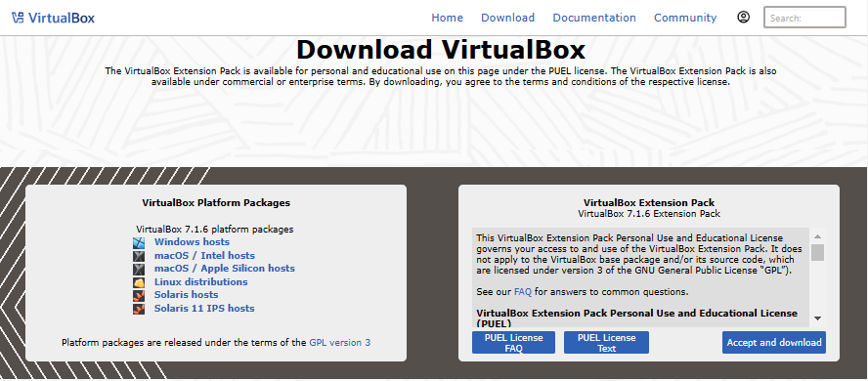Open Solaris 11 IPS hosts link
Image resolution: width=868 pixels, height=381 pixels.
(204, 308)
